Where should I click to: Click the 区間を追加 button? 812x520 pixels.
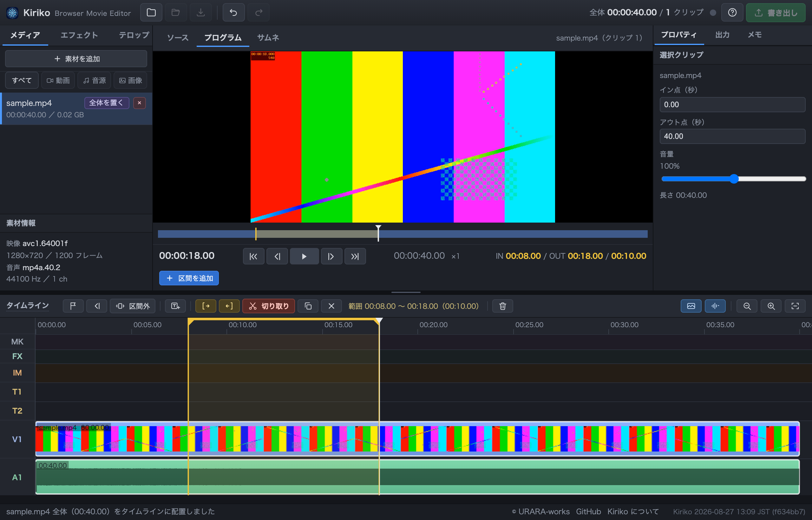(189, 278)
